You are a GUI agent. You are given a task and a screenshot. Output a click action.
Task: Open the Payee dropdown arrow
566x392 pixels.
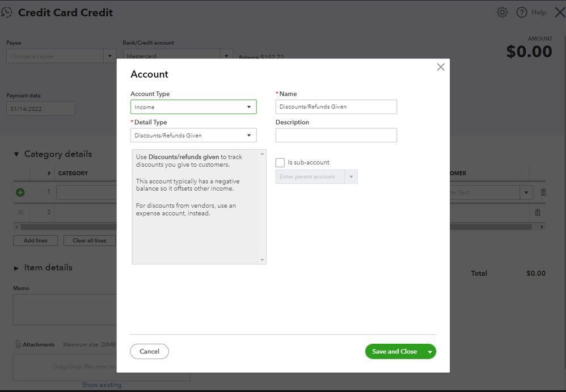tap(109, 56)
